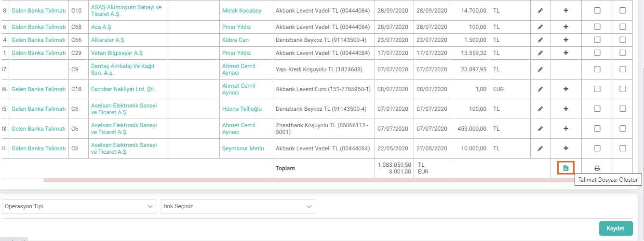Edit the Escobar Nakliyat row with the pencil
644x241 pixels.
click(540, 89)
